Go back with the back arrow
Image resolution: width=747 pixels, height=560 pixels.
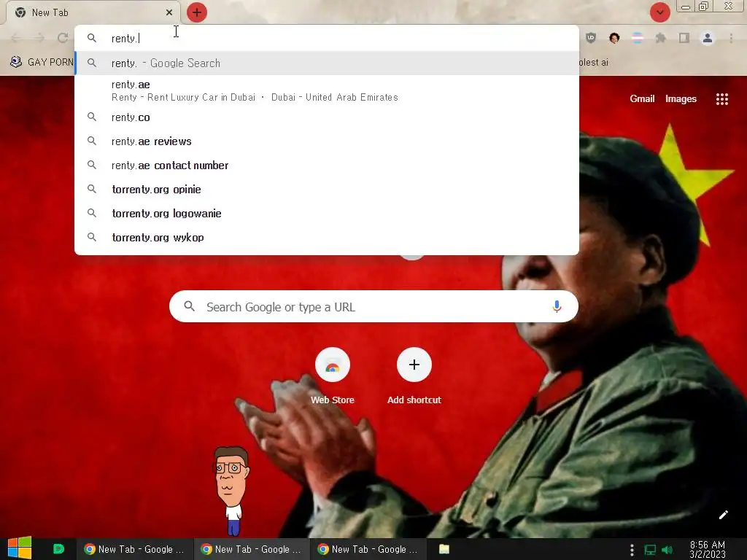coord(16,38)
